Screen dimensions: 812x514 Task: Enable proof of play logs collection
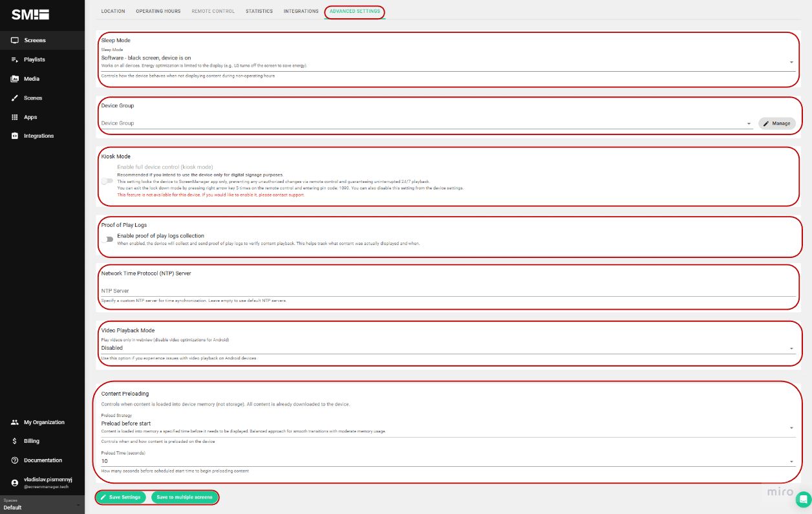click(107, 239)
